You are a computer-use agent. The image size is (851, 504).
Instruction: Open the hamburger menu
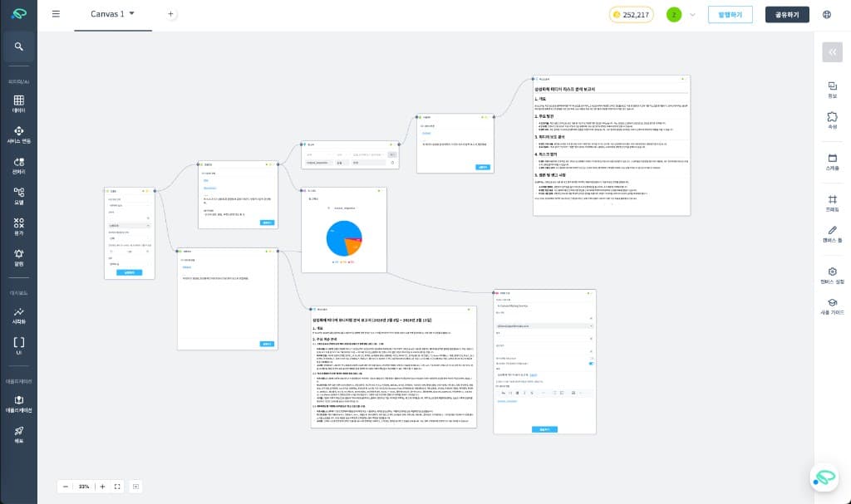click(x=56, y=14)
